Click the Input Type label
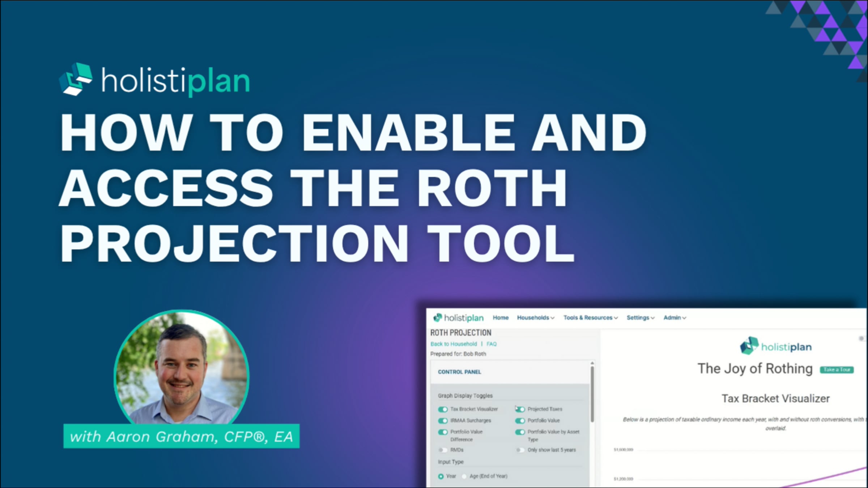The width and height of the screenshot is (868, 488). (x=451, y=462)
